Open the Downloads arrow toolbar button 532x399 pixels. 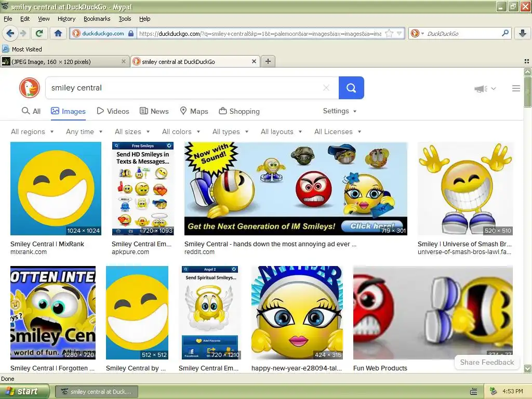[523, 33]
